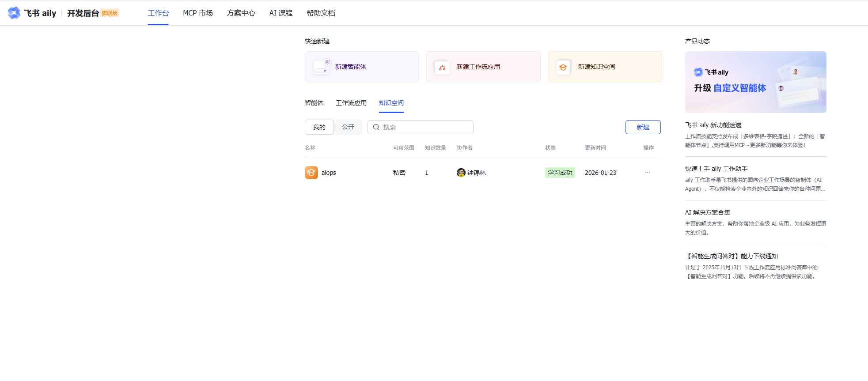Viewport: 868px width, 381px height.
Task: Click the new agent card icon
Action: [322, 67]
